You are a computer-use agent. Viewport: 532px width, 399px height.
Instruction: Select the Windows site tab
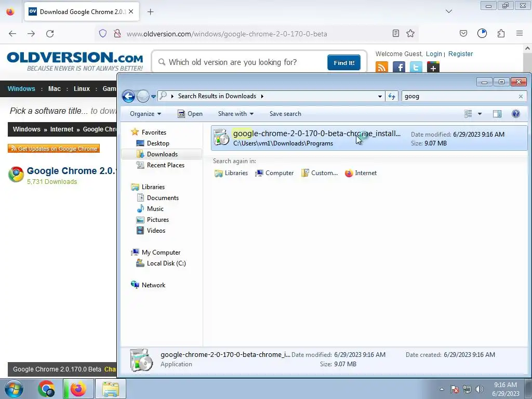21,88
